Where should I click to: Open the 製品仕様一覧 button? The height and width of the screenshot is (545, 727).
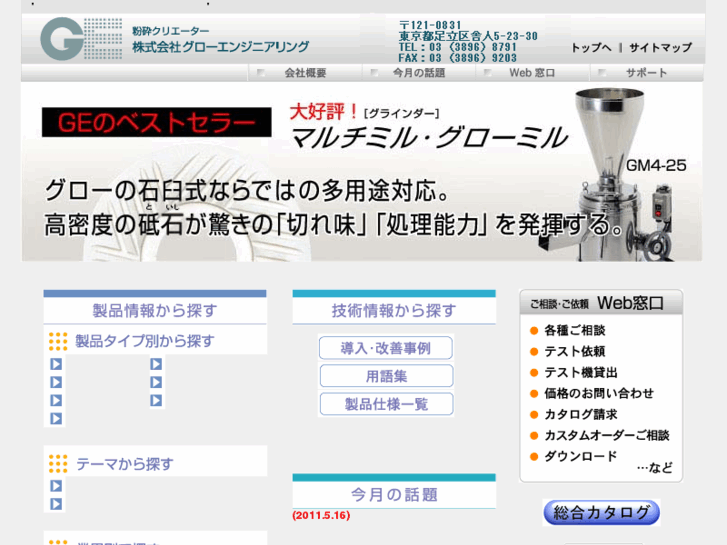point(386,404)
